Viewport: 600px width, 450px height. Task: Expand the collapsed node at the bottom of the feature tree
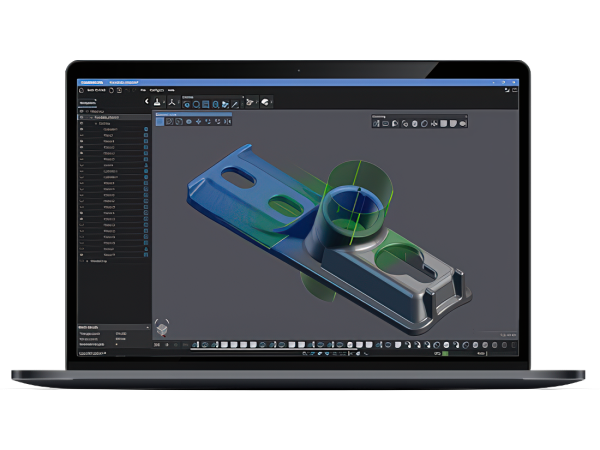point(85,260)
